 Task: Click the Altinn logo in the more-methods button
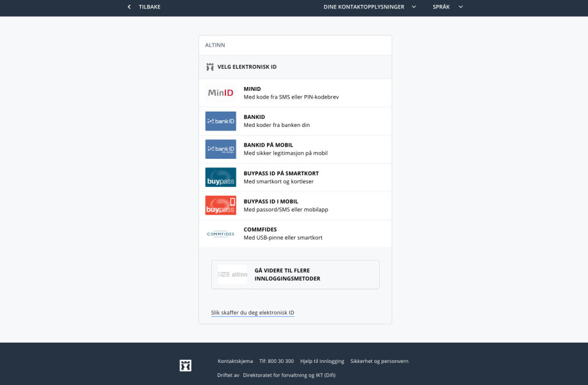(233, 274)
